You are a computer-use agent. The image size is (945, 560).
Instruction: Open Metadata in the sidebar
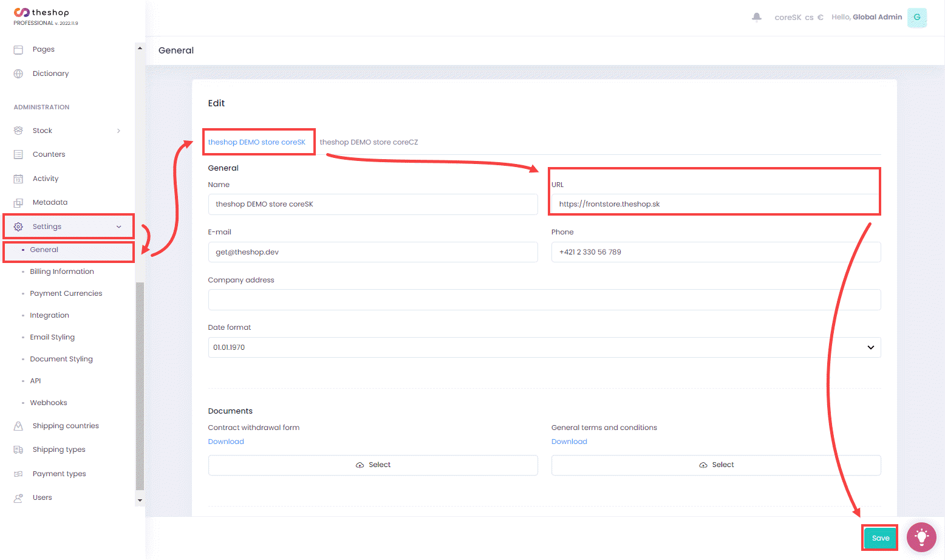point(50,202)
